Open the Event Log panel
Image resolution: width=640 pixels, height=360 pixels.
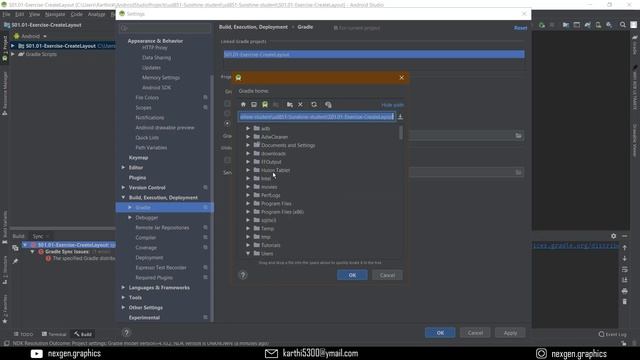click(612, 334)
